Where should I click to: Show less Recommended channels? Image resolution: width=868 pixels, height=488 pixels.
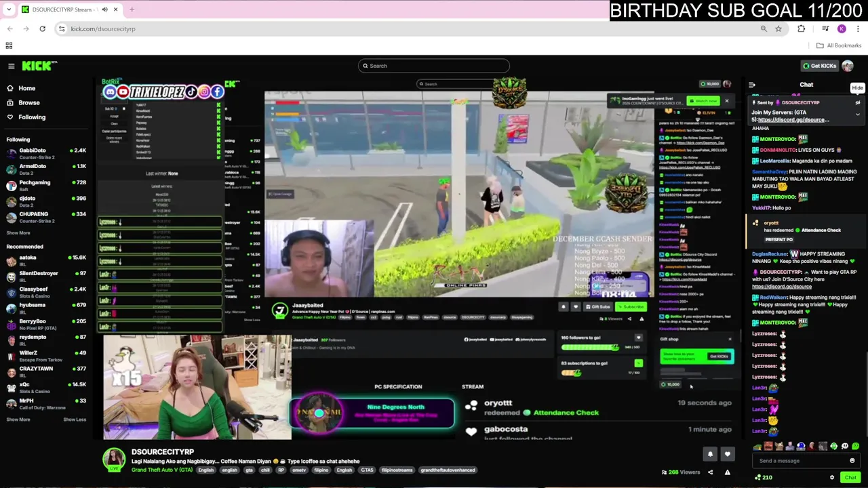[x=75, y=420]
